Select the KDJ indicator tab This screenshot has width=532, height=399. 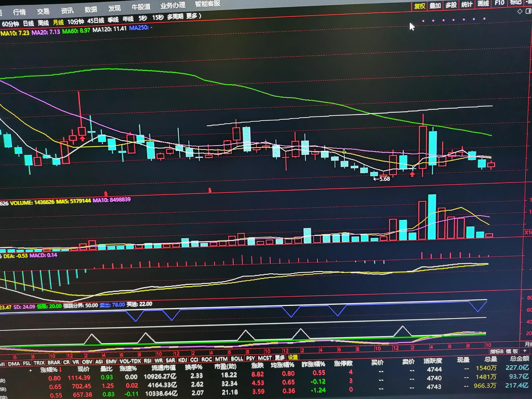[x=183, y=360]
